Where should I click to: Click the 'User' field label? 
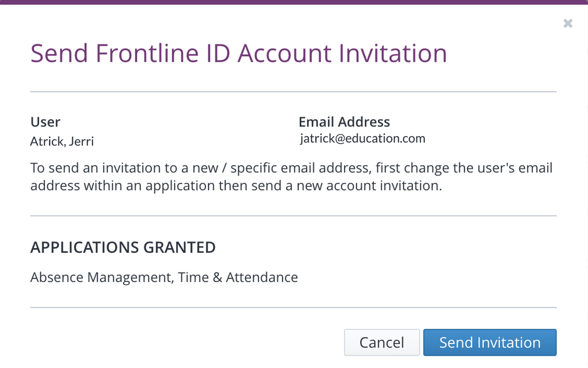46,122
